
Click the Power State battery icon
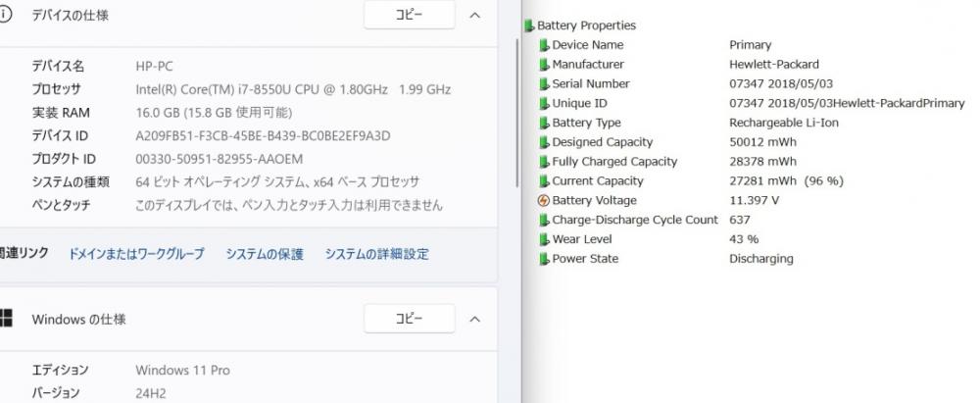tap(544, 259)
